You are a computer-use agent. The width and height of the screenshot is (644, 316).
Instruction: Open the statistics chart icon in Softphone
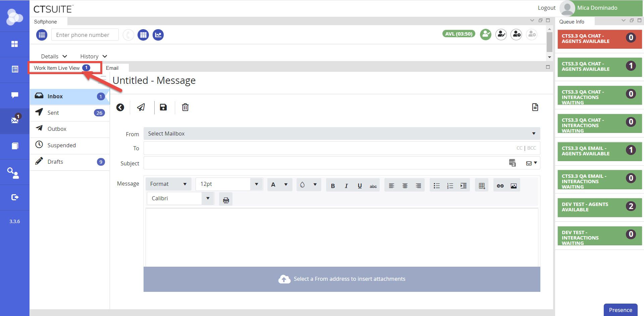(x=158, y=35)
